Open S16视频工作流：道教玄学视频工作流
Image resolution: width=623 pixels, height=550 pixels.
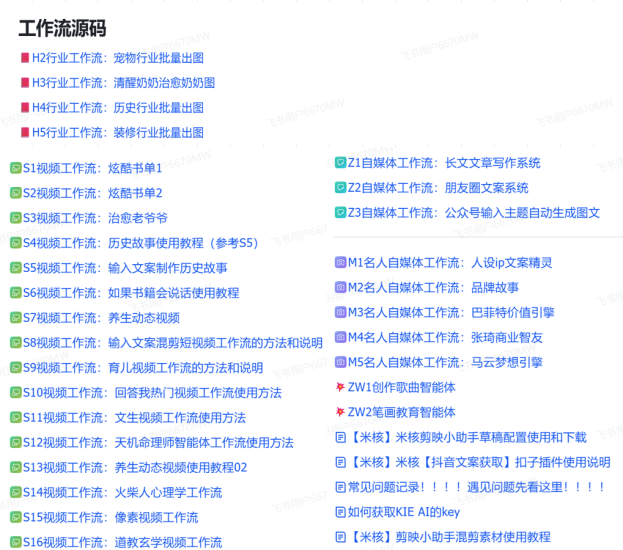pyautogui.click(x=122, y=542)
